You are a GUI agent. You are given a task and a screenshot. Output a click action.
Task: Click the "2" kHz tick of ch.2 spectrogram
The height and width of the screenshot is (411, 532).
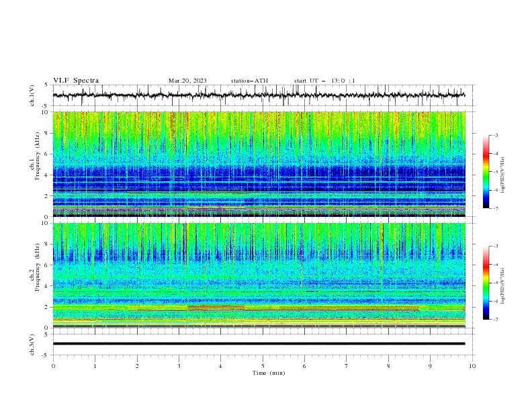[x=47, y=307]
